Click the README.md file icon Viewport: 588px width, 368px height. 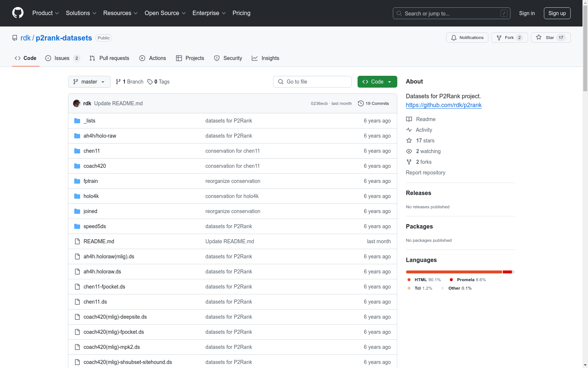pos(77,241)
